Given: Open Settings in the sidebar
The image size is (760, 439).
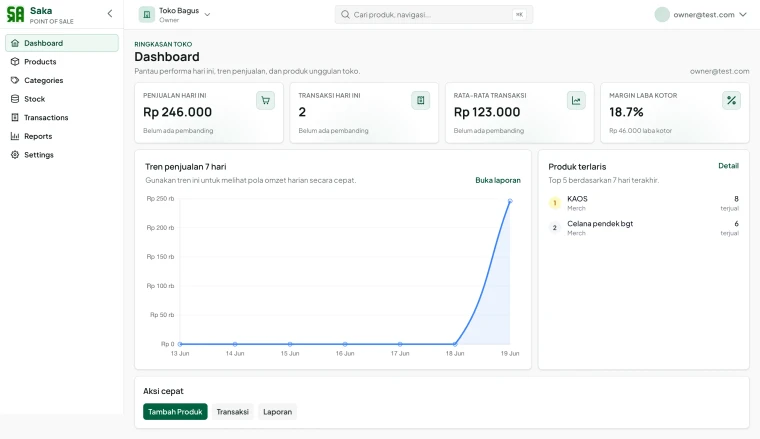Looking at the screenshot, I should pyautogui.click(x=62, y=155).
